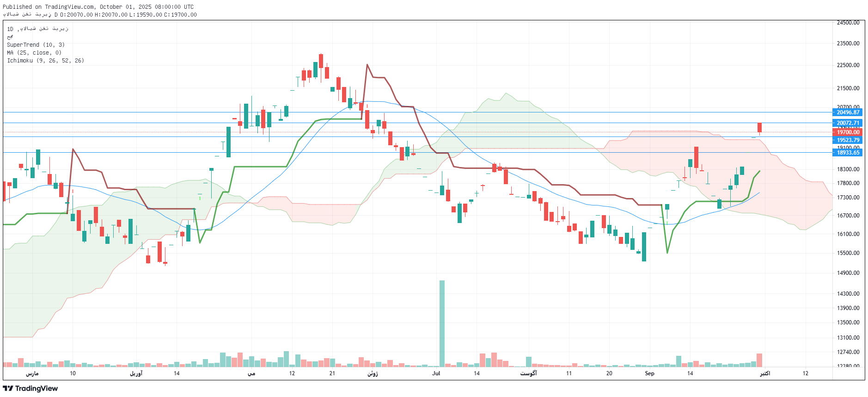Click the 19523.79 blue price label
The height and width of the screenshot is (397, 868).
848,140
